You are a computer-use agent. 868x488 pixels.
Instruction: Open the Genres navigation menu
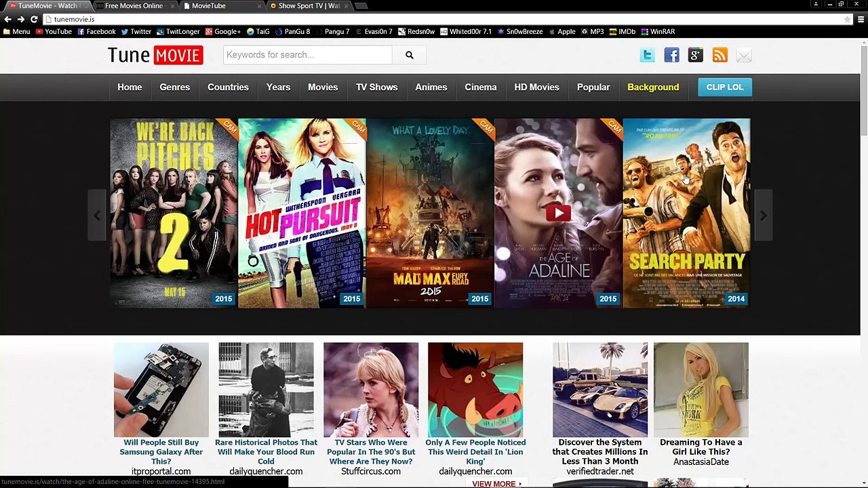coord(174,87)
